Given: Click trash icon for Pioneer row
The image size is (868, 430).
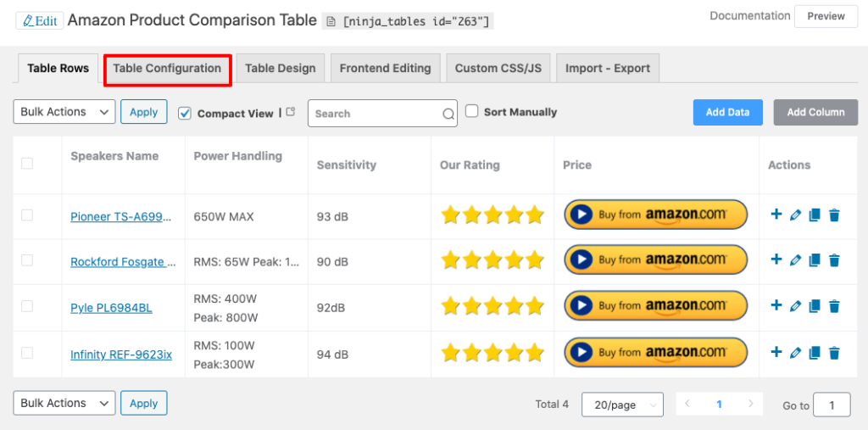Looking at the screenshot, I should 834,215.
